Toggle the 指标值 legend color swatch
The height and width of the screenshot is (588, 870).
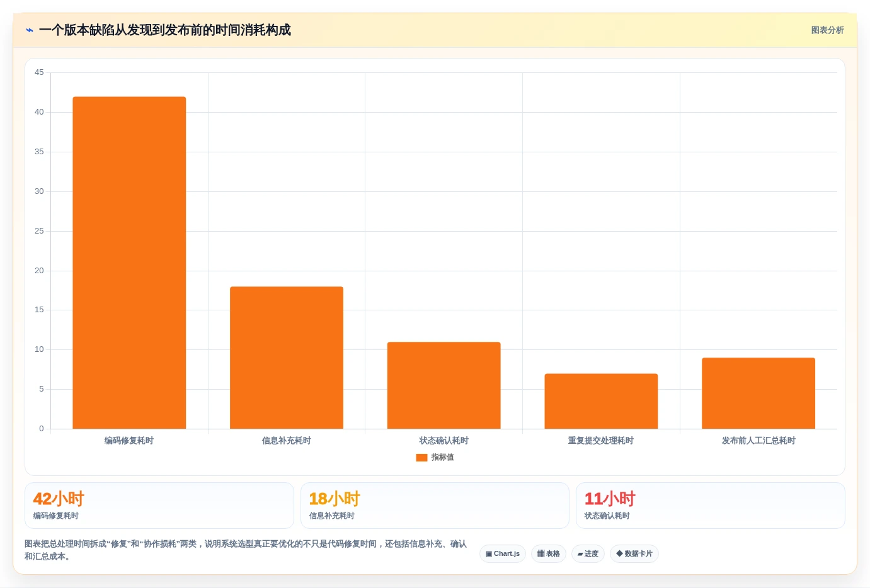coord(421,458)
